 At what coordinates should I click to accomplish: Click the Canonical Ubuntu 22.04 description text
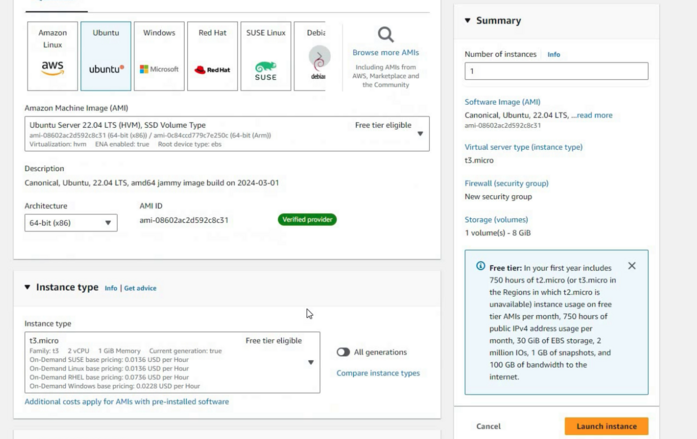point(152,183)
